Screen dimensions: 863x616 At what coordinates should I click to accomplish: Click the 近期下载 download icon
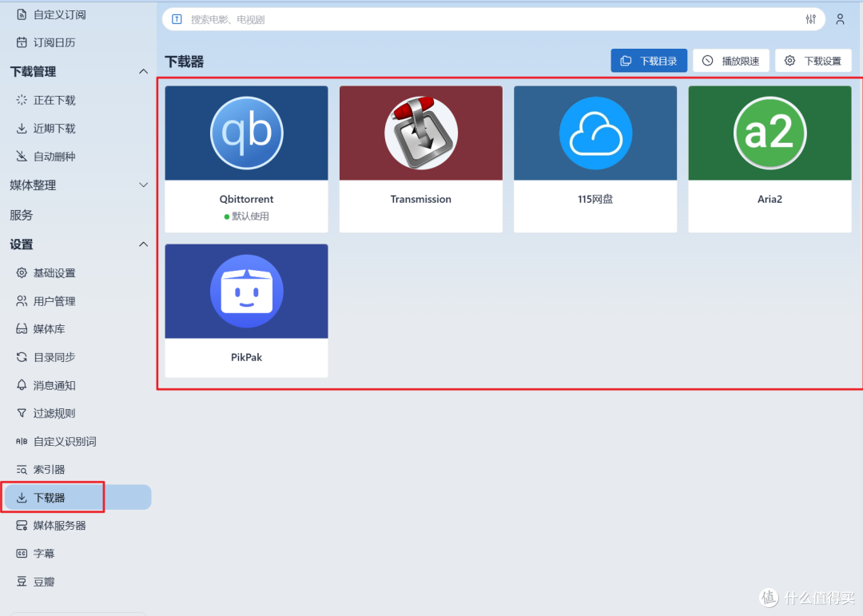(x=22, y=129)
